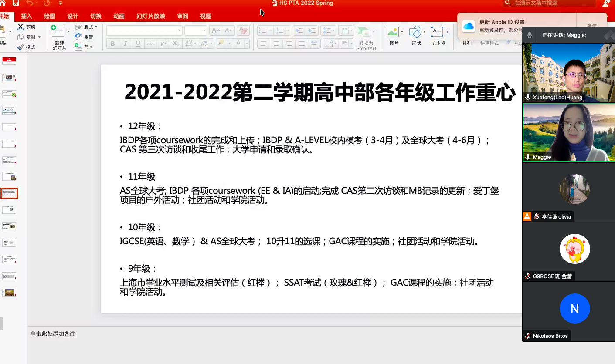Toggle Center alignment
The width and height of the screenshot is (615, 364).
click(276, 44)
